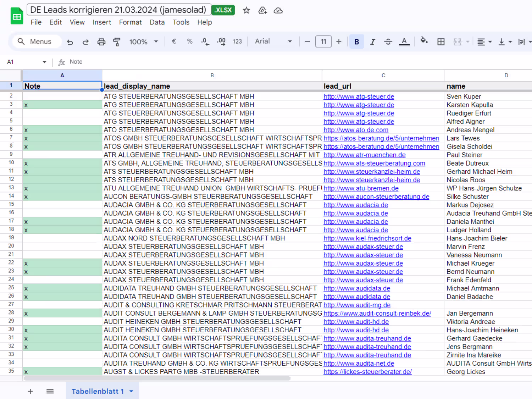
Task: Open the Arial font dropdown
Action: click(x=273, y=41)
